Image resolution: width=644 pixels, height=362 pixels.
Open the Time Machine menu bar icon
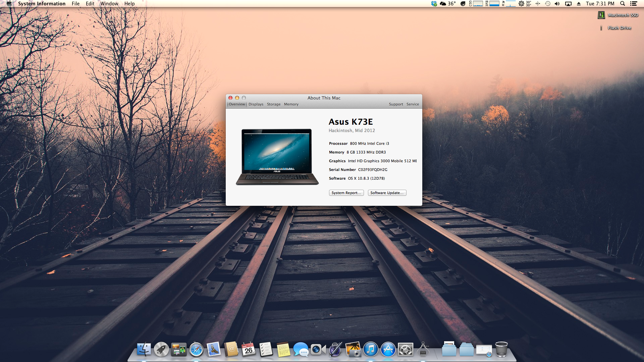pyautogui.click(x=548, y=4)
